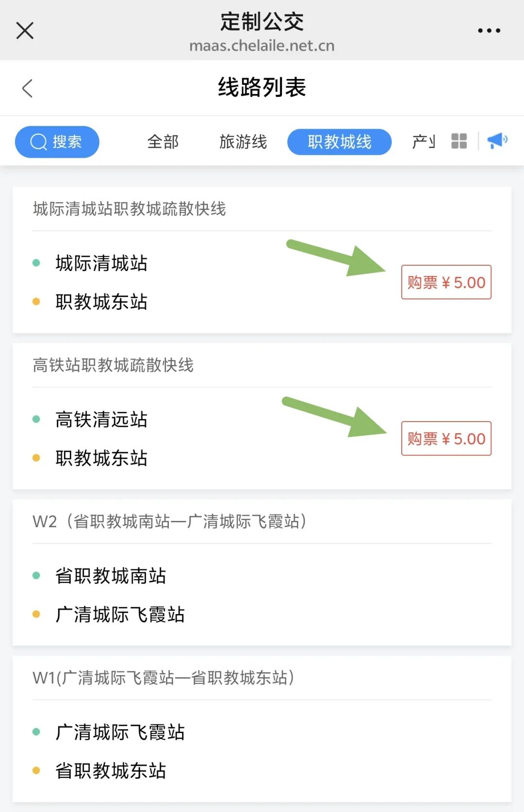Open 城际清城站职教城疏散快线 route title
The height and width of the screenshot is (812, 524).
[x=130, y=209]
